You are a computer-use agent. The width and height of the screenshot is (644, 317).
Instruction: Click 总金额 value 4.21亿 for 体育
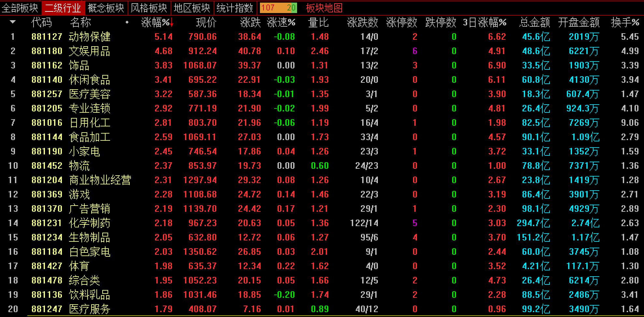tap(536, 266)
